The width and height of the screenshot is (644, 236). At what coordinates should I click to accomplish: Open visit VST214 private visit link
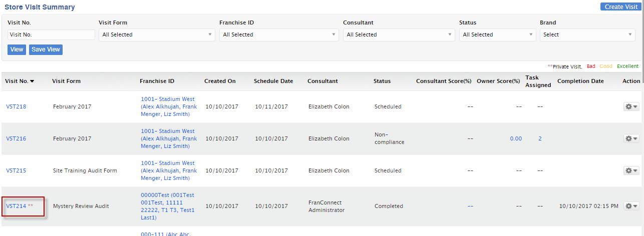click(x=16, y=206)
